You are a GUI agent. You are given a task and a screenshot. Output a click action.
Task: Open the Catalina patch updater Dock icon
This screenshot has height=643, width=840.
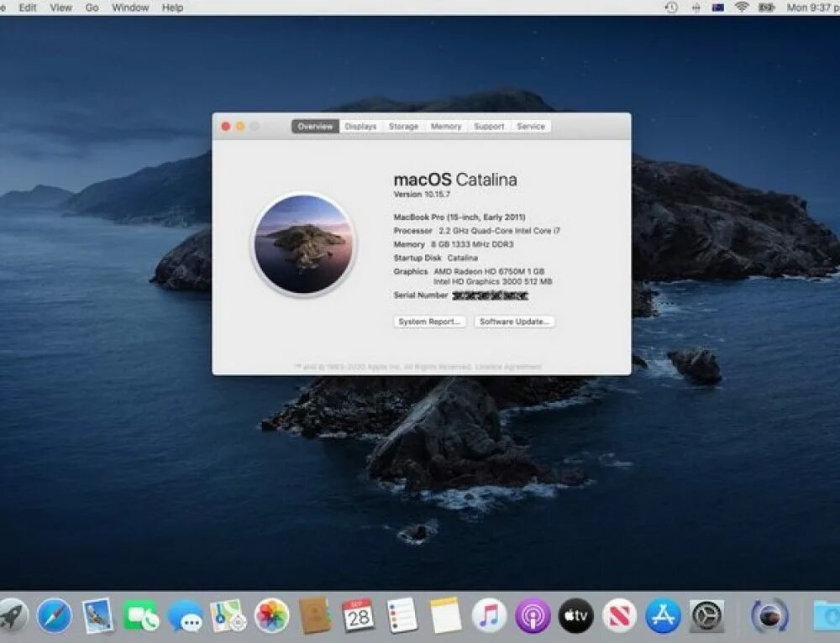tap(769, 615)
